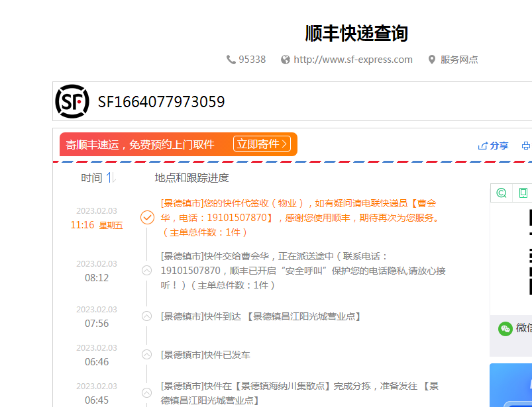
Task: Click the page heading 顺丰快递查询
Action: (x=356, y=33)
